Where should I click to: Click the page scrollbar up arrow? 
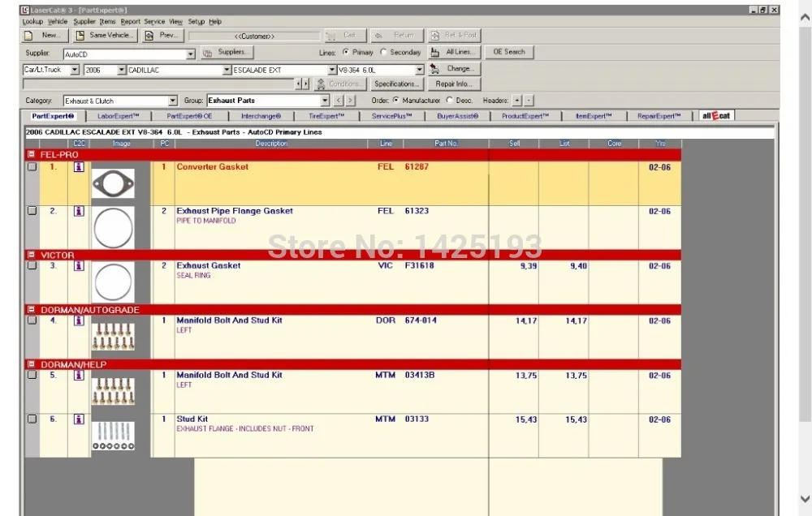[805, 17]
